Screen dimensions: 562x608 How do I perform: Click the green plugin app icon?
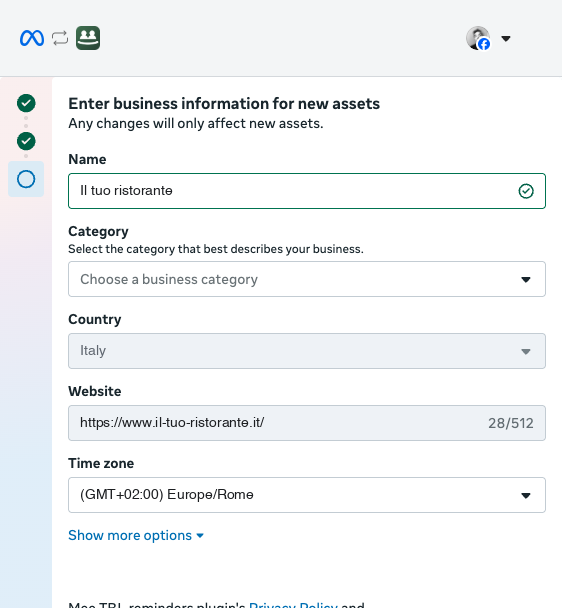point(88,38)
